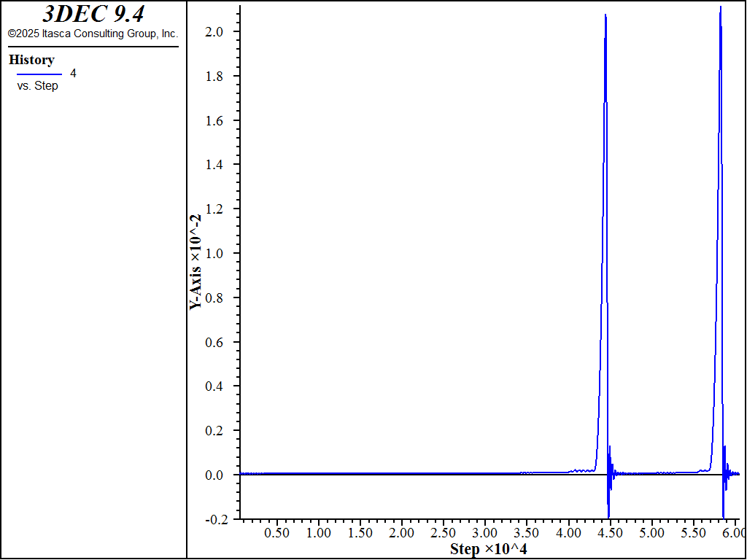Select the 3.00 tick label on the X-axis
Image resolution: width=747 pixels, height=560 pixels.
click(485, 533)
